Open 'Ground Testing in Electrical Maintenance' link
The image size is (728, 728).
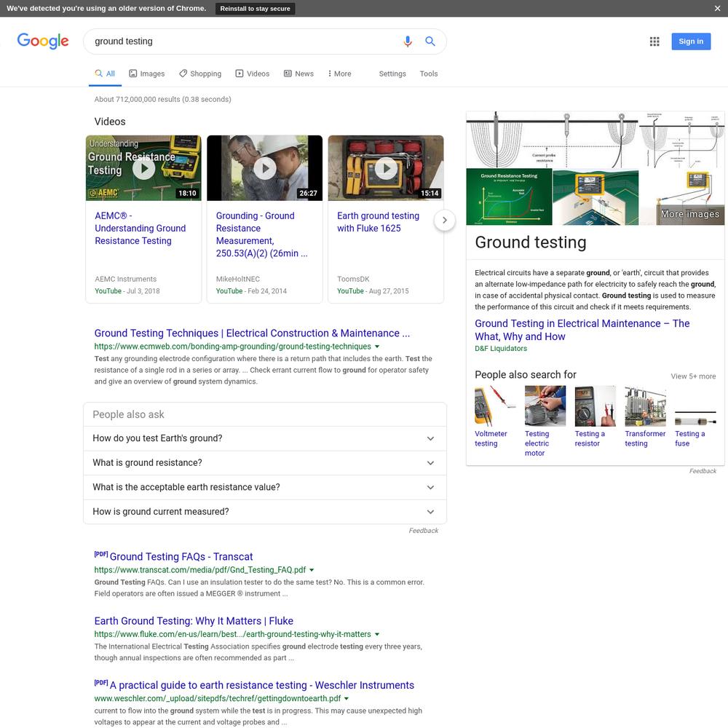pos(582,330)
